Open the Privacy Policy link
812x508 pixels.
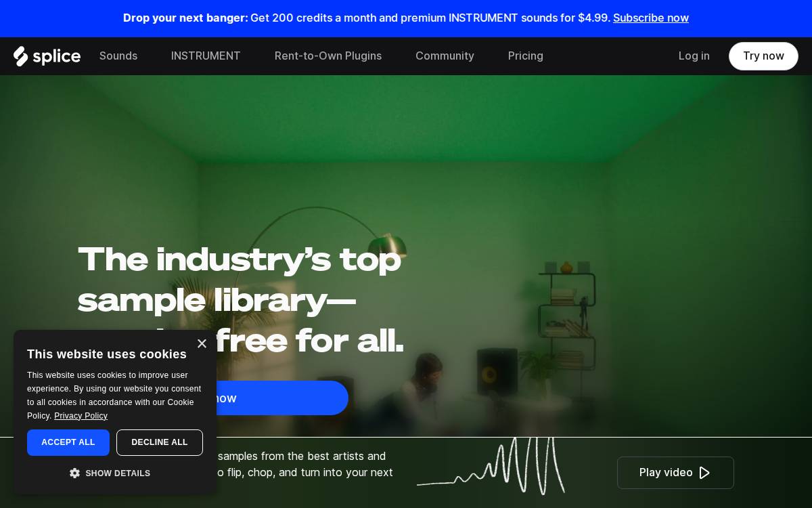(x=81, y=416)
